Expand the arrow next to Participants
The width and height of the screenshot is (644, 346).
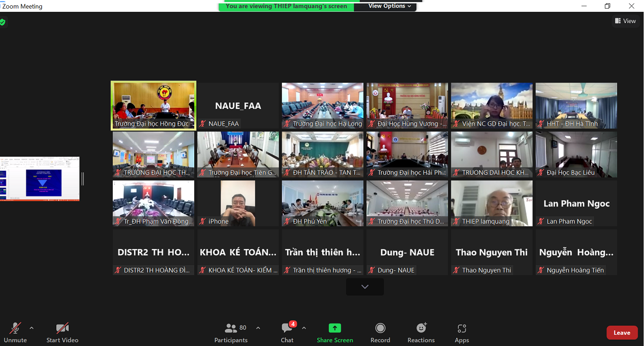click(258, 328)
